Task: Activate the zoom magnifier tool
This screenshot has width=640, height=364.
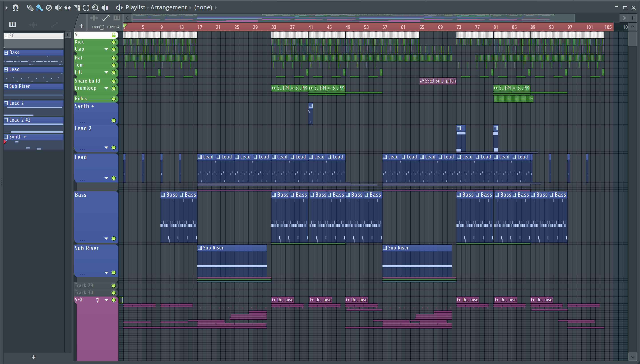Action: 95,8
